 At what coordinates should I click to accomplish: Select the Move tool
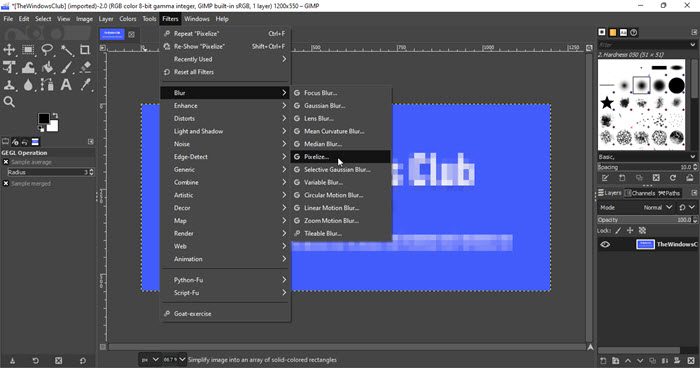pos(9,50)
